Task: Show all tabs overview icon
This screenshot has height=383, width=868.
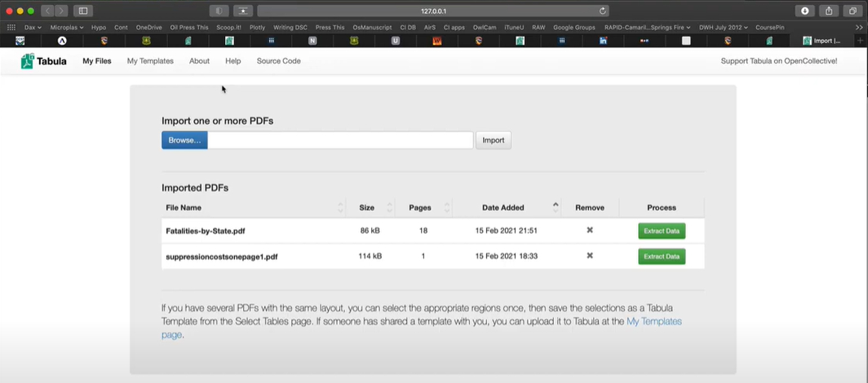Action: pyautogui.click(x=852, y=11)
